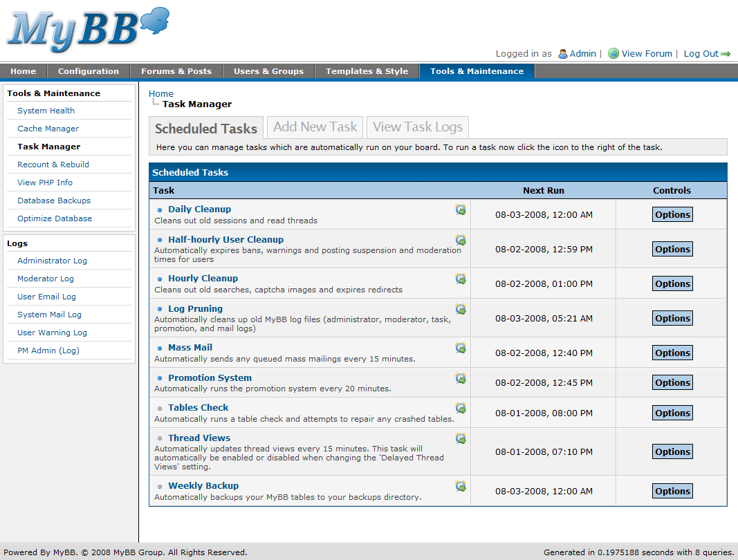The height and width of the screenshot is (560, 738).
Task: Open Options for Weekly Backup
Action: [672, 491]
